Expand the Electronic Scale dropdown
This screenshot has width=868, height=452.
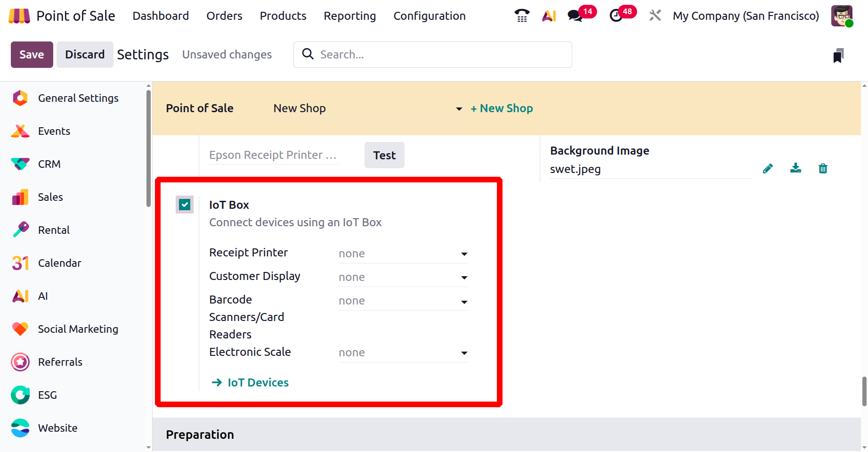pos(403,353)
